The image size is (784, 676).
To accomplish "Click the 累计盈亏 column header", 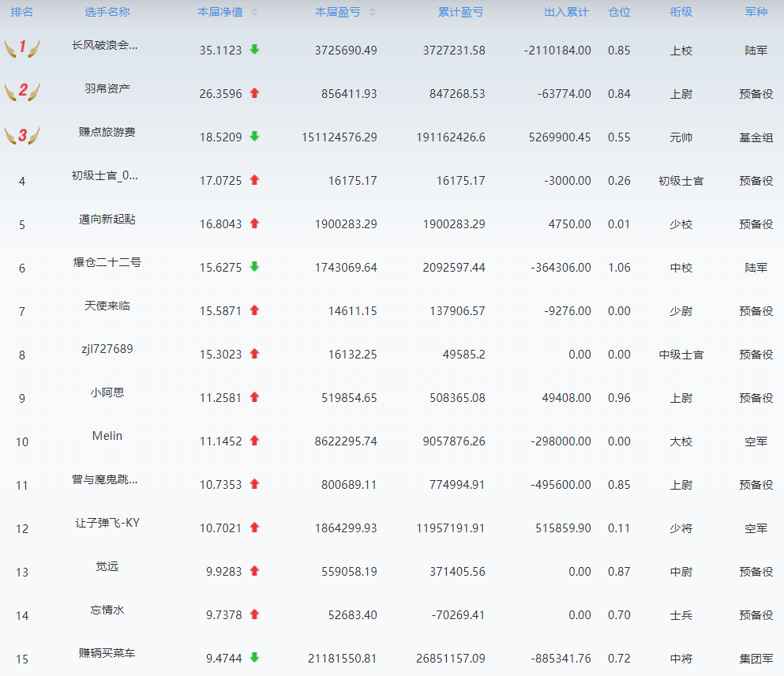I will 461,12.
